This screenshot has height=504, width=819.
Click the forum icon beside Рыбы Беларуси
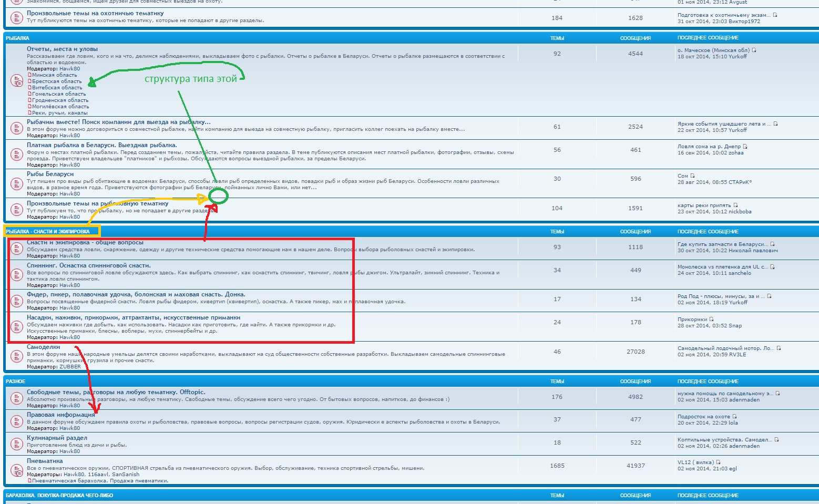coord(17,183)
